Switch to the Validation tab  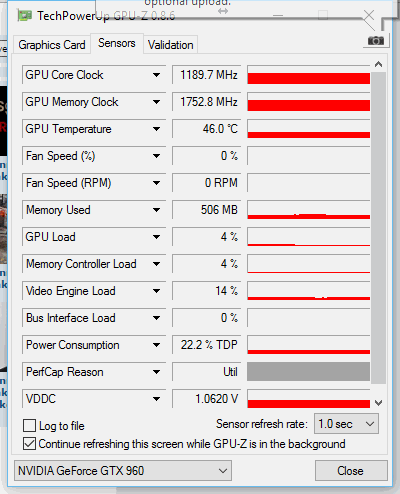[x=171, y=45]
